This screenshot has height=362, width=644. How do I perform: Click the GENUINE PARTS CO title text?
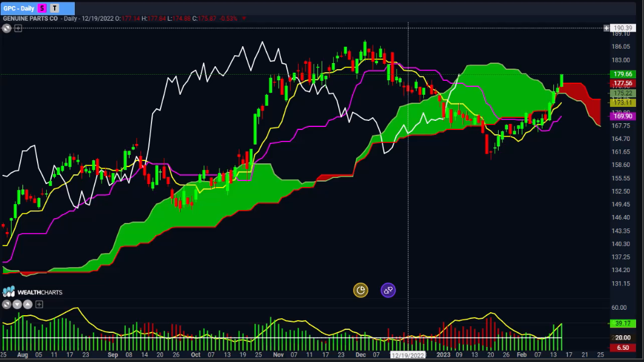click(x=30, y=18)
